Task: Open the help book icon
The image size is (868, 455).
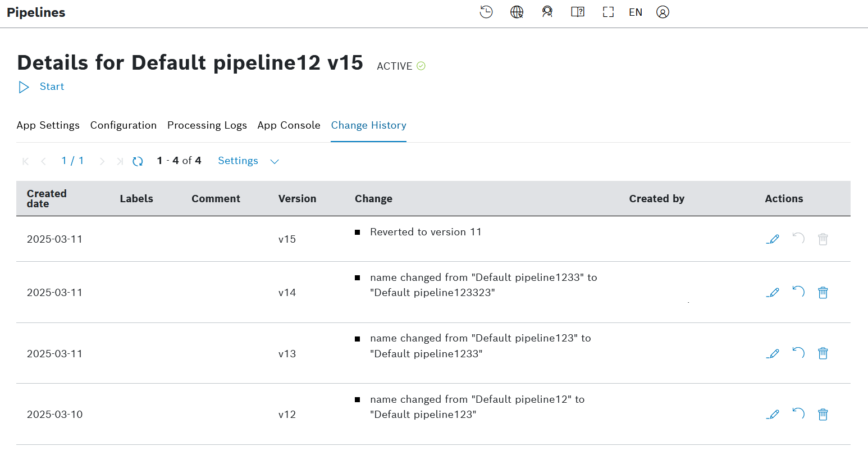Action: pyautogui.click(x=577, y=12)
